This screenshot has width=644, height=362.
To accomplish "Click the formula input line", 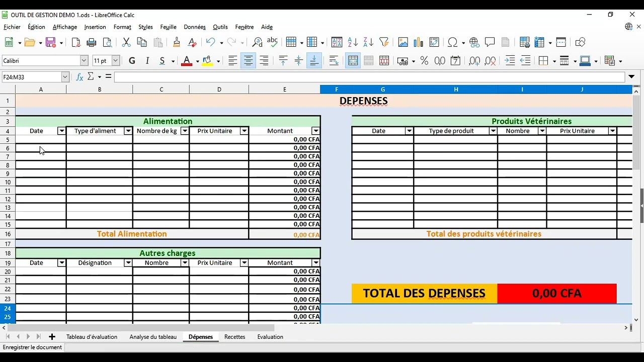I will [369, 77].
